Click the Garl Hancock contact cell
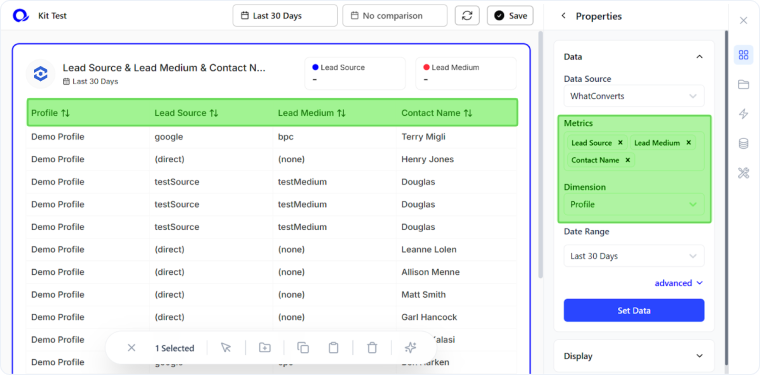760x375 pixels. pos(429,317)
